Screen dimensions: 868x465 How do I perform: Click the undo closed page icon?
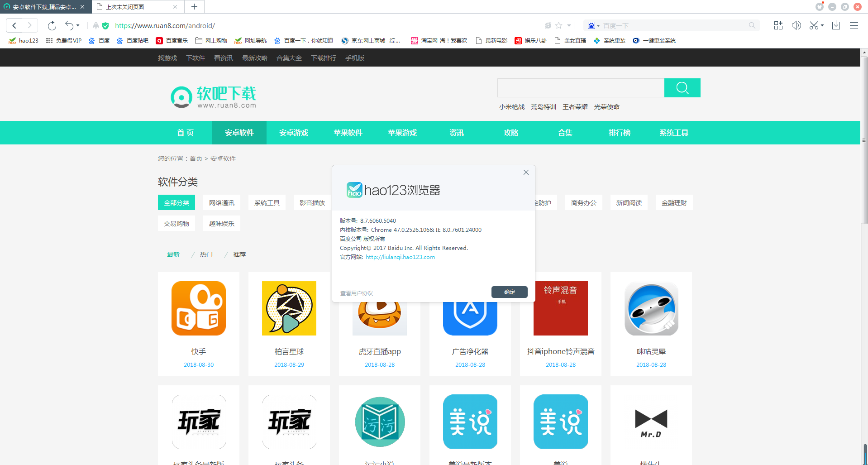[69, 25]
